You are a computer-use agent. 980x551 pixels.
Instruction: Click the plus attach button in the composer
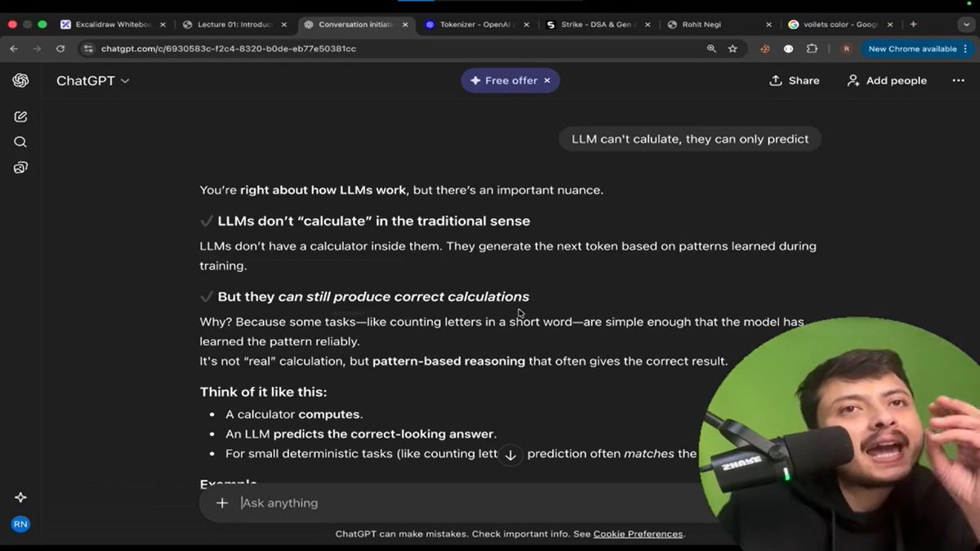click(x=222, y=503)
